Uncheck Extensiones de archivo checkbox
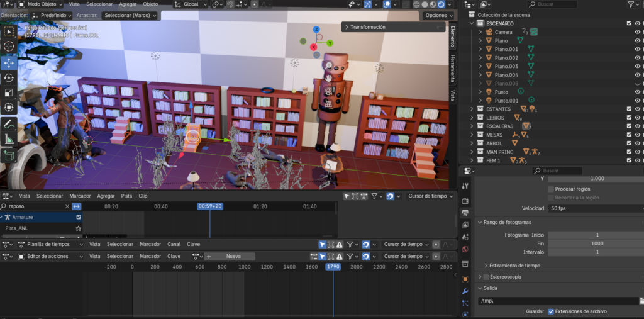Image resolution: width=644 pixels, height=319 pixels. [551, 311]
